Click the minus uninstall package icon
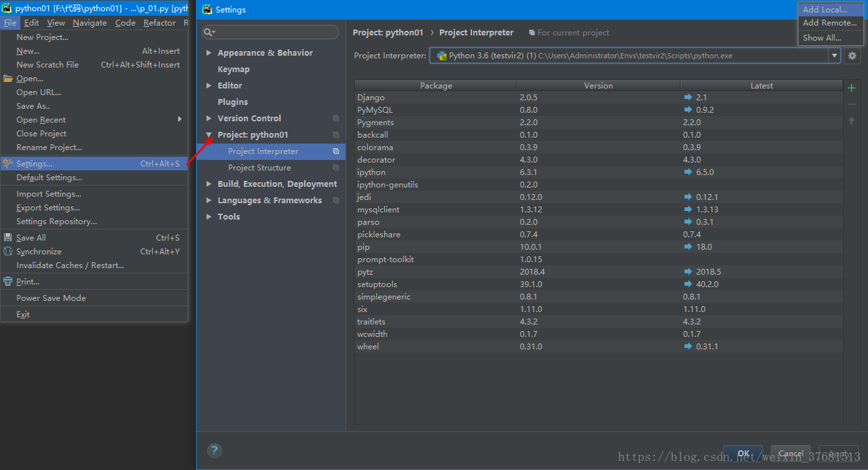This screenshot has width=868, height=470. click(852, 104)
